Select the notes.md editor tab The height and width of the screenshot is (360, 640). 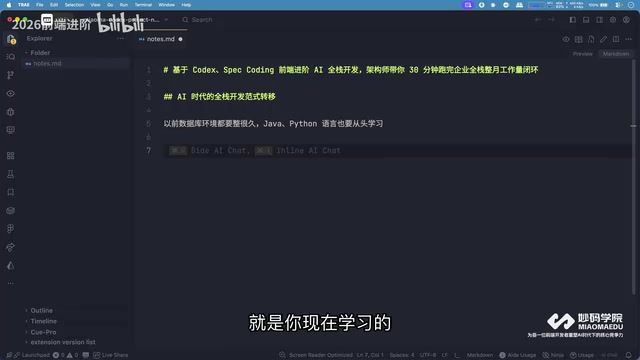160,39
